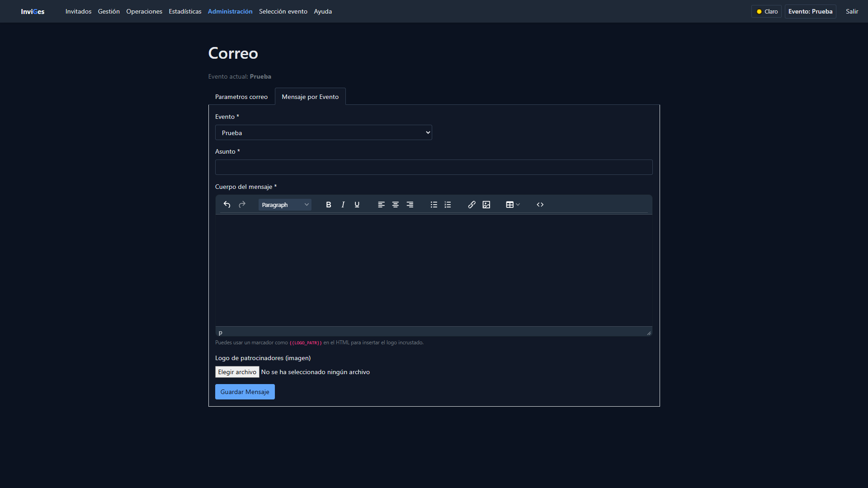The width and height of the screenshot is (868, 488).
Task: Expand the Evento select showing Prueba
Action: 323,133
